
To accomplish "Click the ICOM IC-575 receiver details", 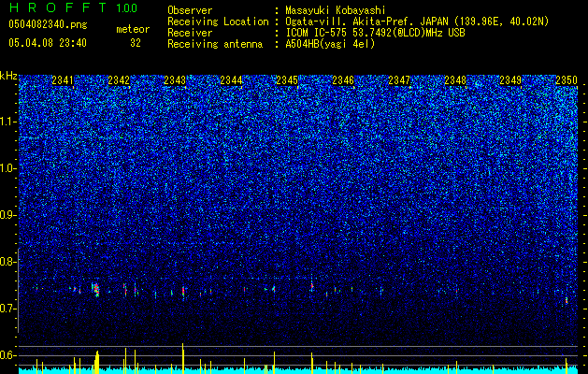I will pyautogui.click(x=375, y=33).
